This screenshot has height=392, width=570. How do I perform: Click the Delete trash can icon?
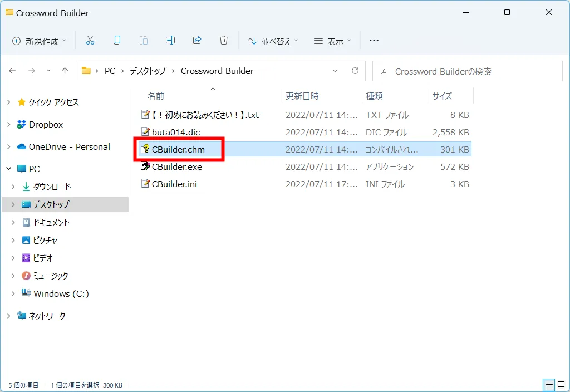tap(224, 40)
